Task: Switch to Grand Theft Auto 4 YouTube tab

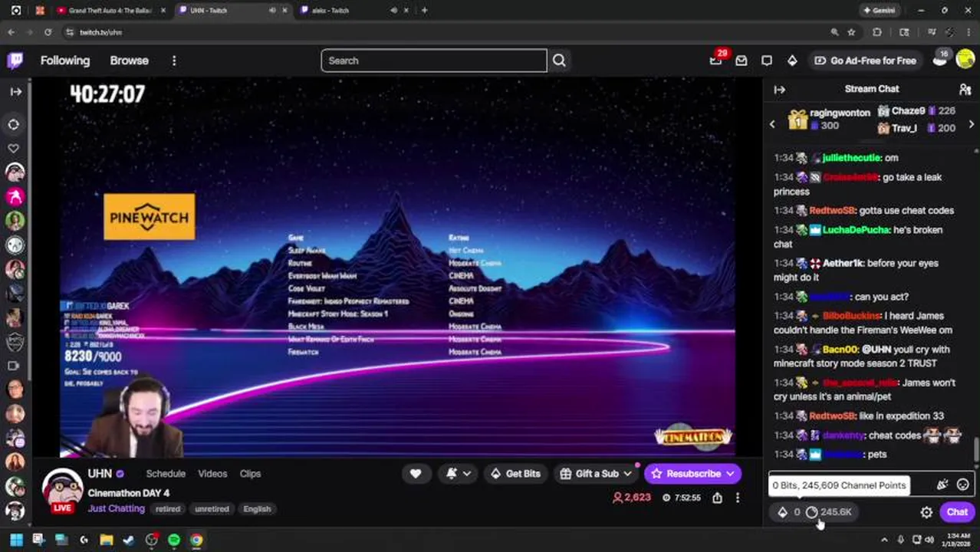Action: tap(111, 11)
